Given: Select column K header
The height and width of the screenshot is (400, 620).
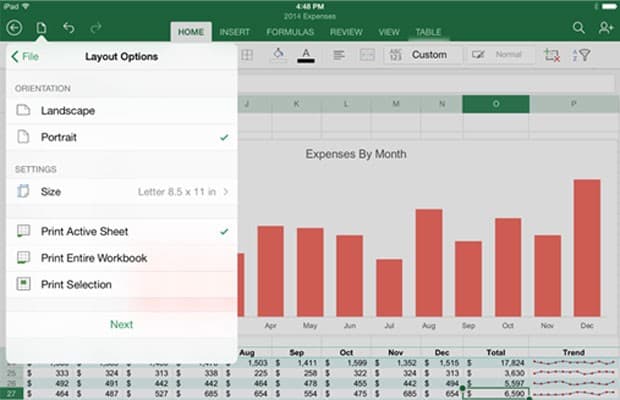Looking at the screenshot, I should tap(296, 104).
